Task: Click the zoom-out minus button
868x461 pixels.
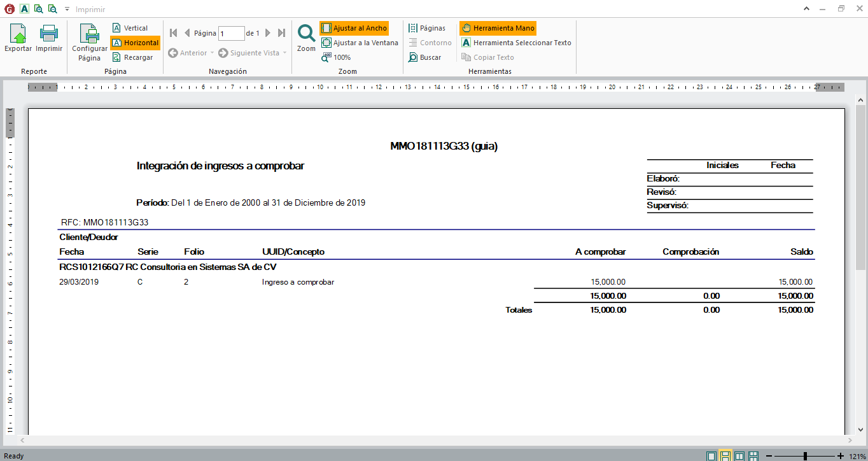Action: pyautogui.click(x=769, y=456)
